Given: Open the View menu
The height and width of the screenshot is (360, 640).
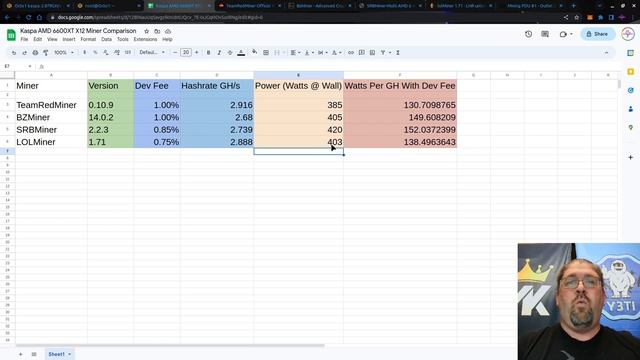Looking at the screenshot, I should (52, 40).
